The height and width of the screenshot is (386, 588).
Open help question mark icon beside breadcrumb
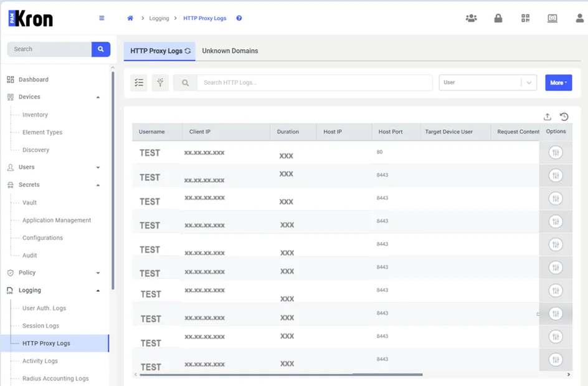click(239, 18)
